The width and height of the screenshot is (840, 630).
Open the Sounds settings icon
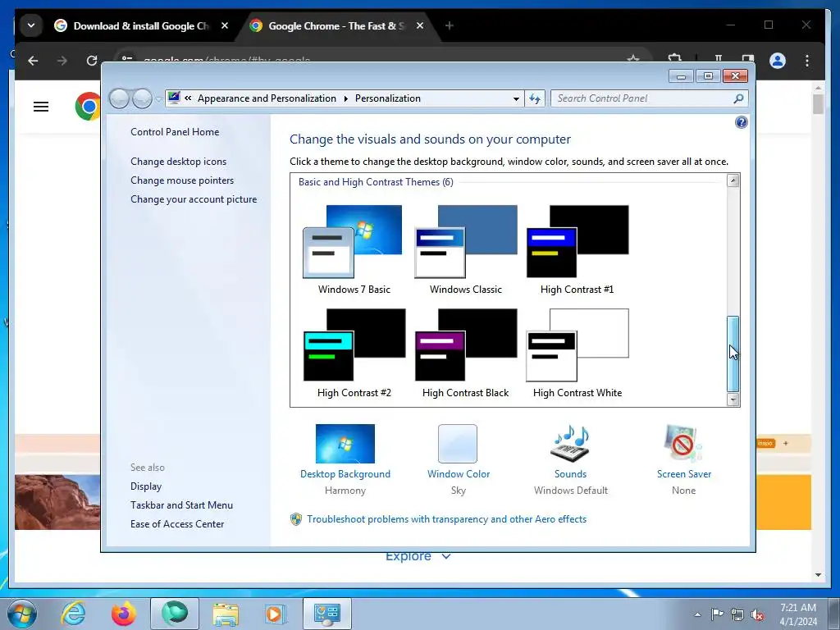click(x=570, y=444)
